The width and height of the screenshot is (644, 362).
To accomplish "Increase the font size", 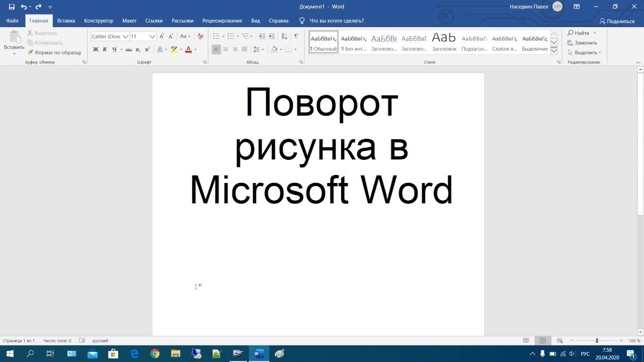I will coord(162,36).
